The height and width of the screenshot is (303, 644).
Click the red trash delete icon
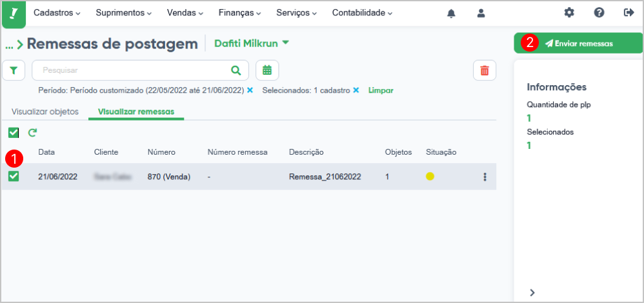click(x=485, y=70)
